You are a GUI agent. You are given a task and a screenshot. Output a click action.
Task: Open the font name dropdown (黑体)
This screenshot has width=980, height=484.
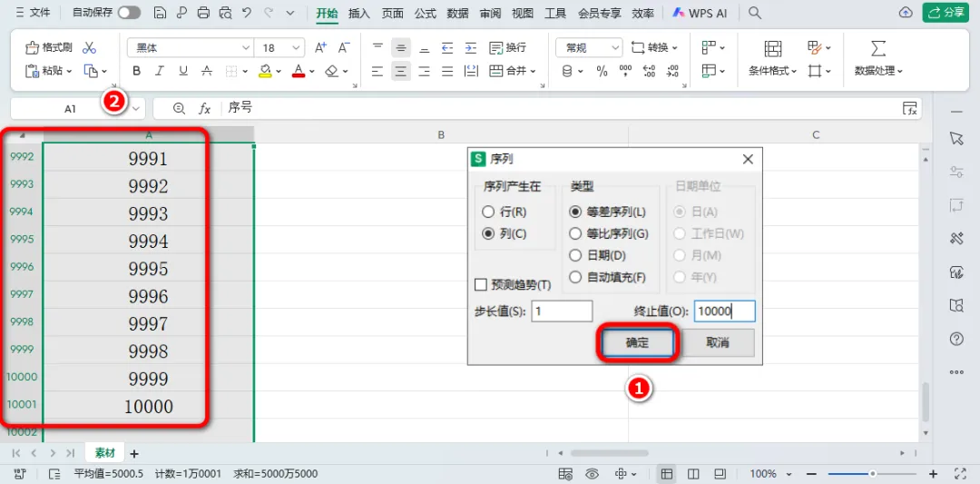click(x=246, y=47)
